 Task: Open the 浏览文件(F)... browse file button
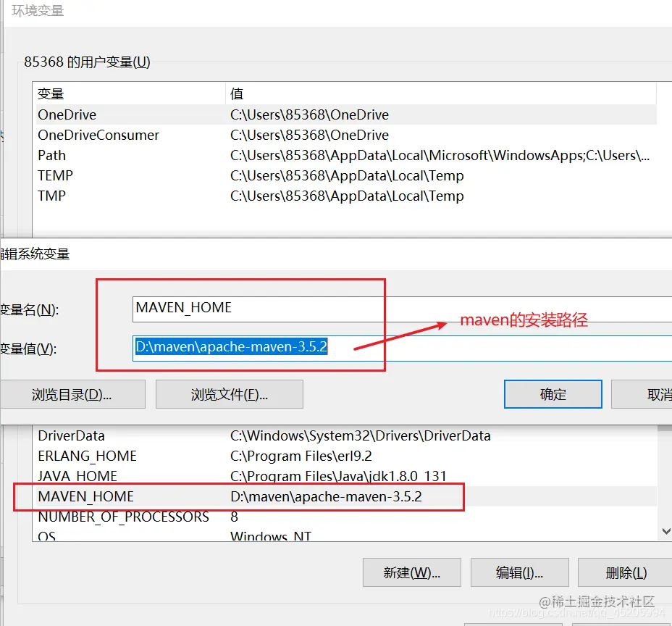(x=230, y=394)
